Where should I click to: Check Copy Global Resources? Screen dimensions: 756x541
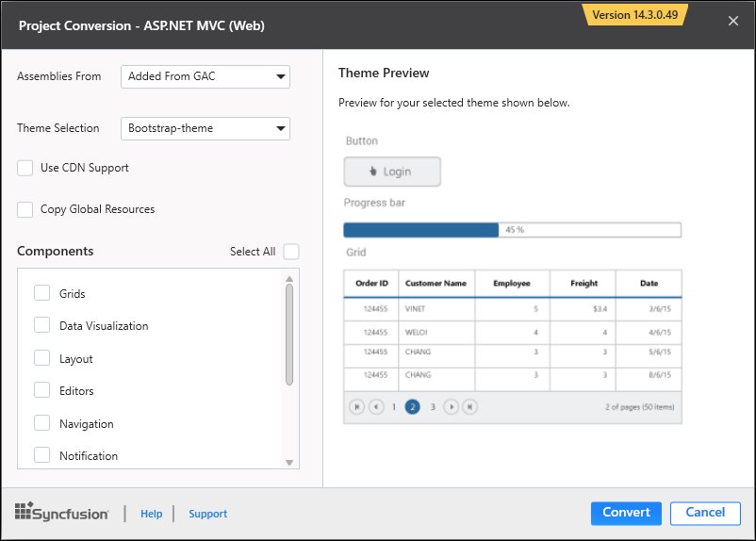[25, 210]
